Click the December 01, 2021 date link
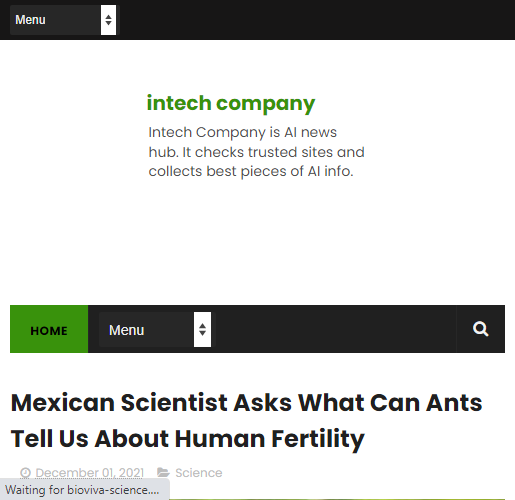515x500 pixels. [x=89, y=473]
